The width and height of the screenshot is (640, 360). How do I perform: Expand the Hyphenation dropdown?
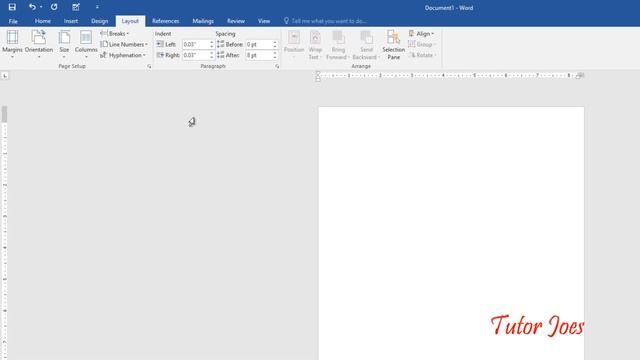tap(123, 55)
